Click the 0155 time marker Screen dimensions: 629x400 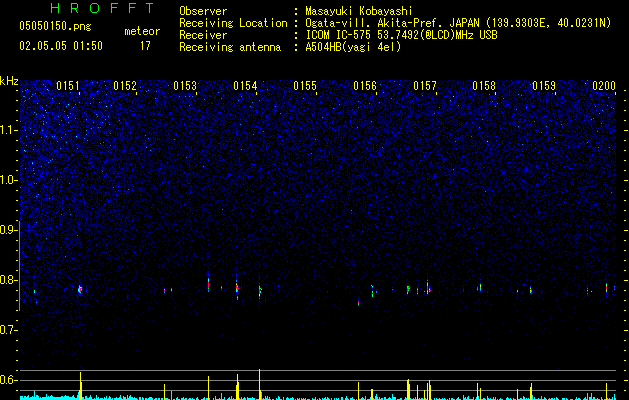pos(305,86)
